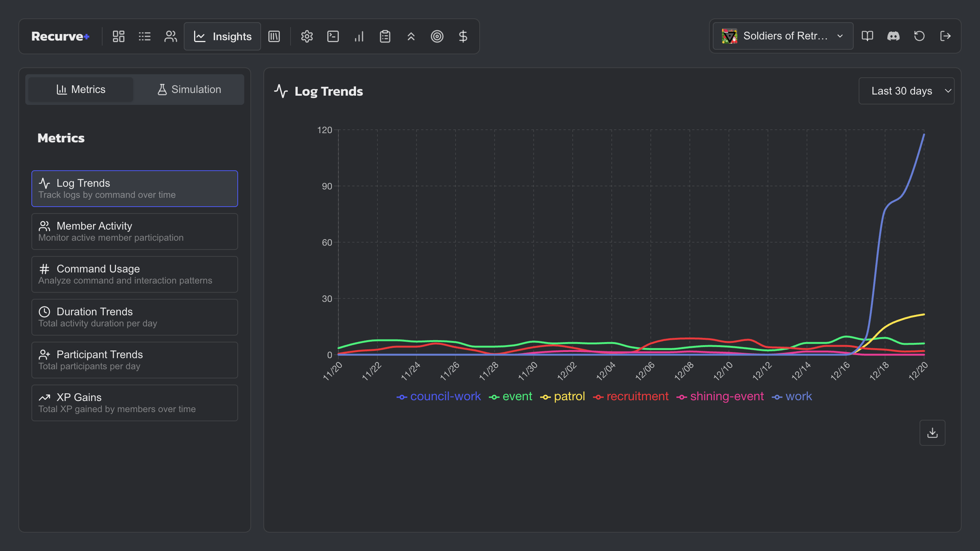This screenshot has width=980, height=551.
Task: Open the Discord icon in the header
Action: coord(893,36)
